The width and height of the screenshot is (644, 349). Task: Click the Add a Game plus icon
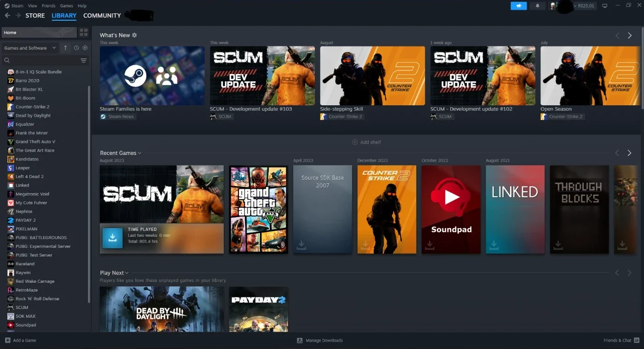pyautogui.click(x=7, y=340)
